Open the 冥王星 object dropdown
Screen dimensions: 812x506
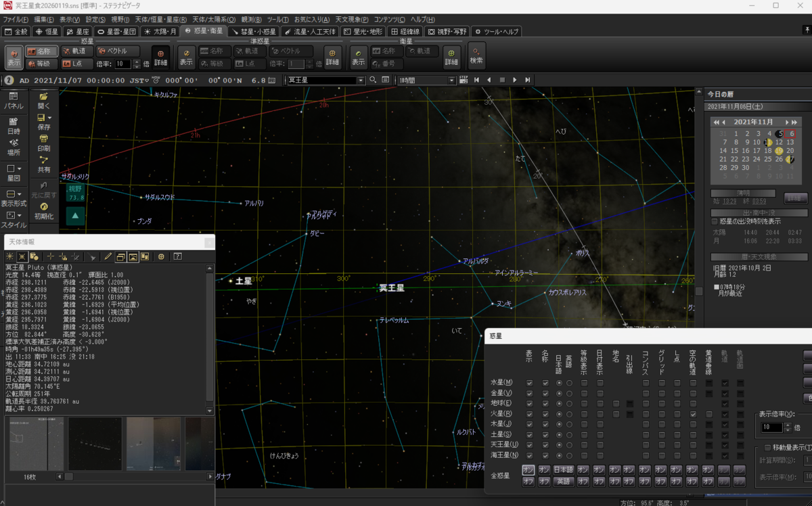[361, 80]
